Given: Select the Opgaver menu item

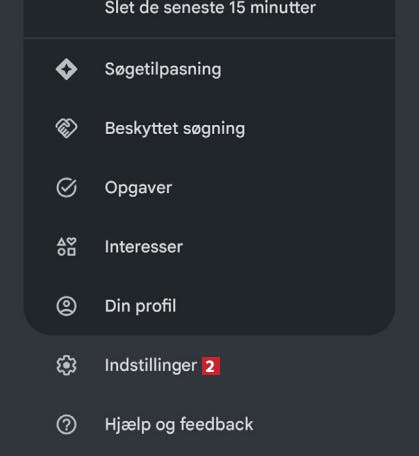Looking at the screenshot, I should tap(209, 188).
